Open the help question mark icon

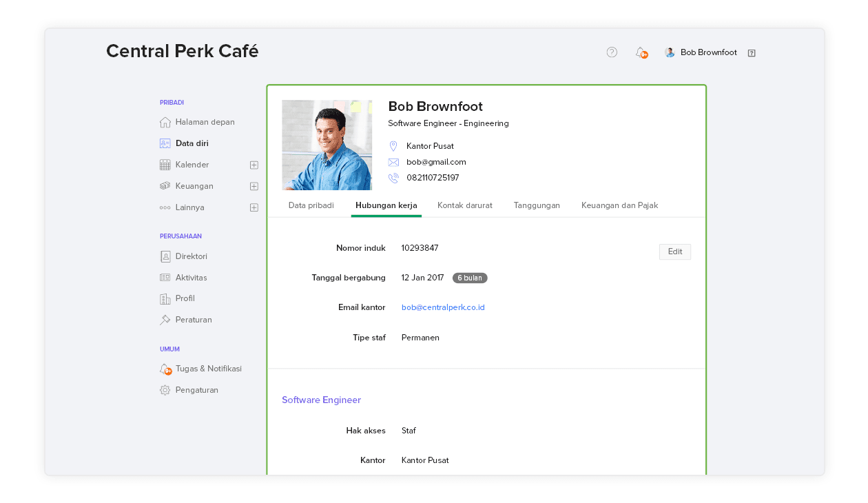[x=612, y=52]
